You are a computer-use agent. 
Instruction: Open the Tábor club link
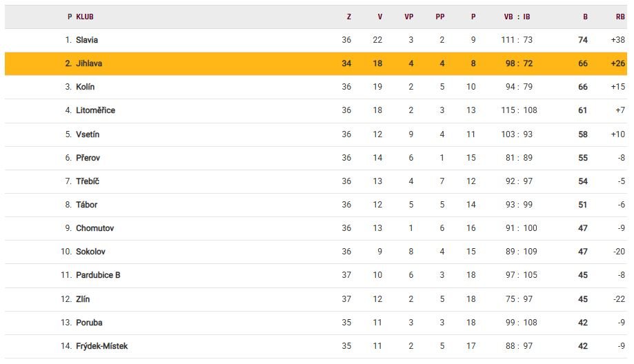tap(87, 205)
